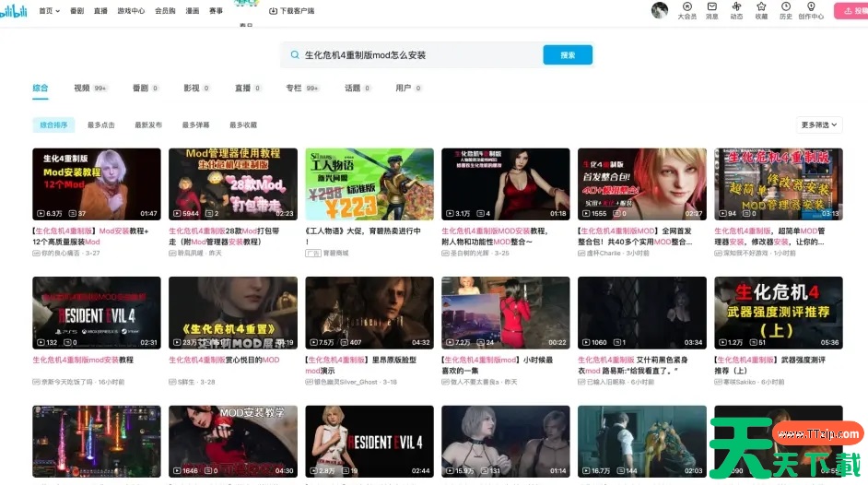Click the 下载客户端 download client icon

click(x=292, y=10)
